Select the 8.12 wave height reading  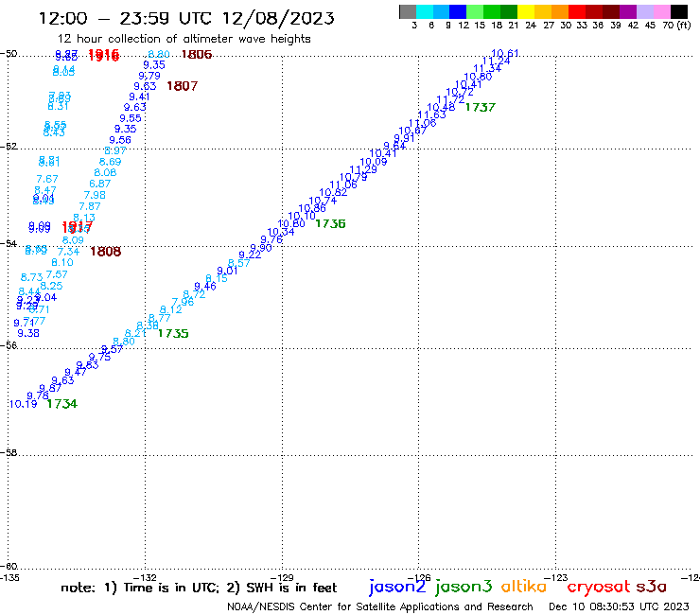click(x=171, y=309)
